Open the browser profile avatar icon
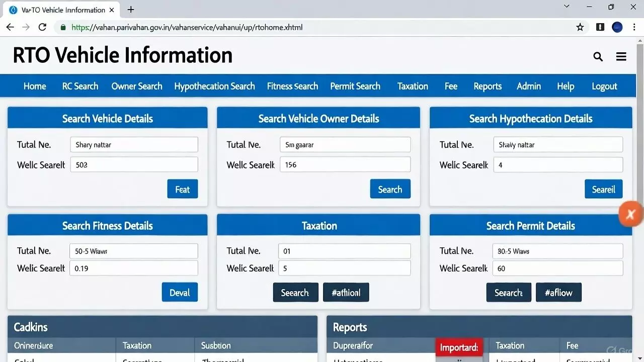This screenshot has width=644, height=362. click(x=617, y=27)
